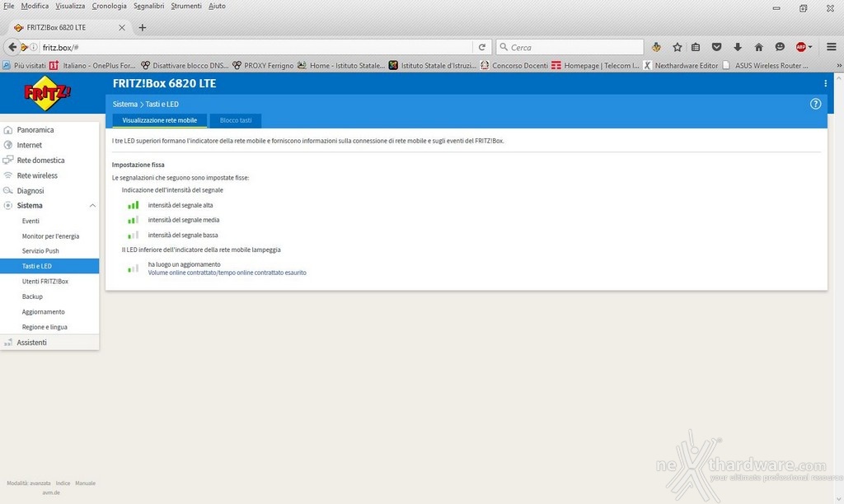The width and height of the screenshot is (844, 504).
Task: Open the Modifica menu
Action: [x=35, y=6]
